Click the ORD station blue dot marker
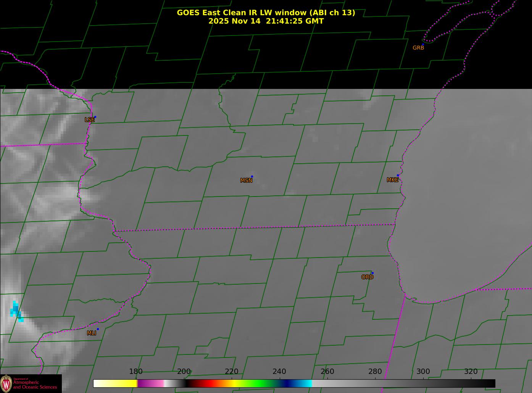The width and height of the screenshot is (532, 393). (372, 273)
